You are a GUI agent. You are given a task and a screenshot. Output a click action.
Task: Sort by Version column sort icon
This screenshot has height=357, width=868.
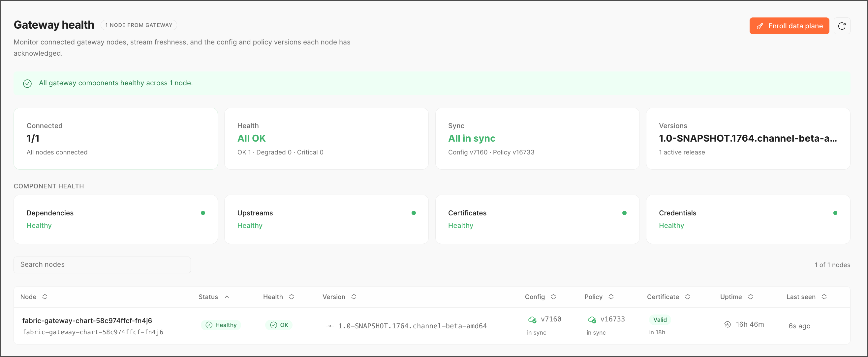pyautogui.click(x=354, y=297)
